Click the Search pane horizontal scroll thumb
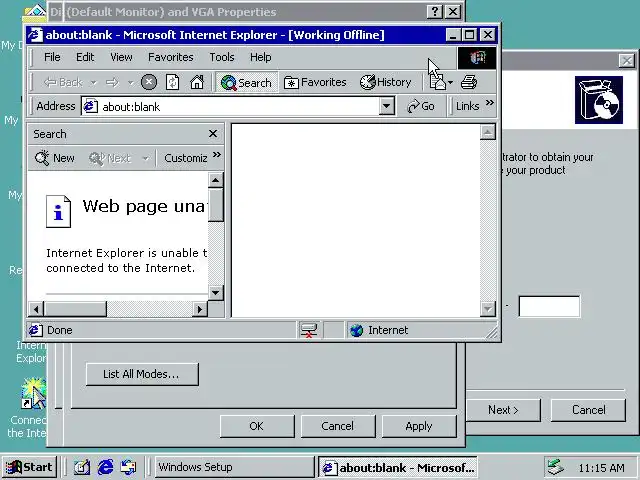Image resolution: width=640 pixels, height=480 pixels. pos(75,309)
